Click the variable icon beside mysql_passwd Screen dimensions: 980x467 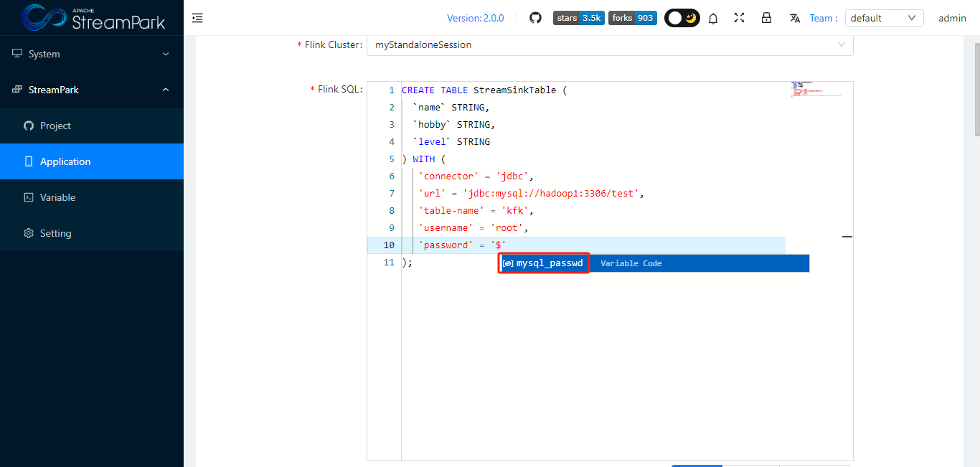click(508, 263)
